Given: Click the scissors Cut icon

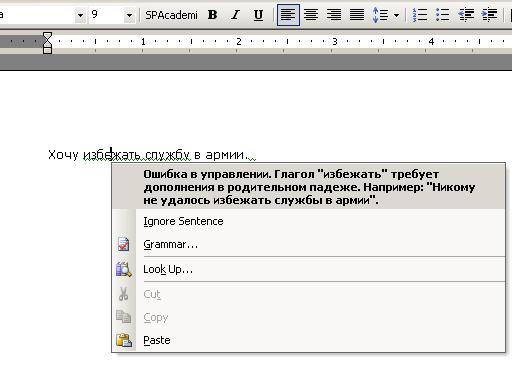Looking at the screenshot, I should click(123, 294).
